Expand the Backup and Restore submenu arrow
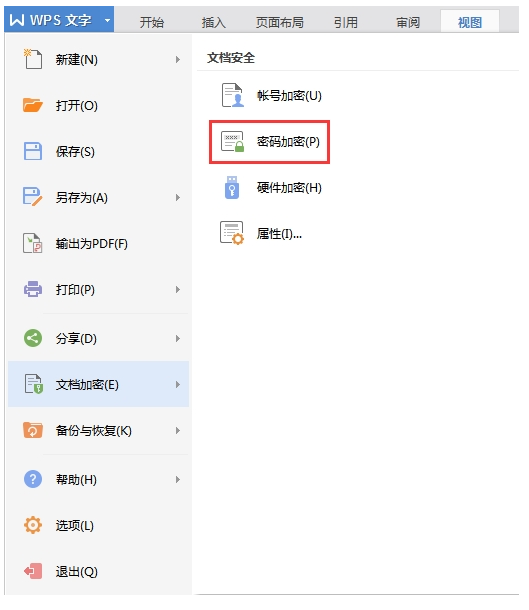The width and height of the screenshot is (529, 610). pos(178,430)
